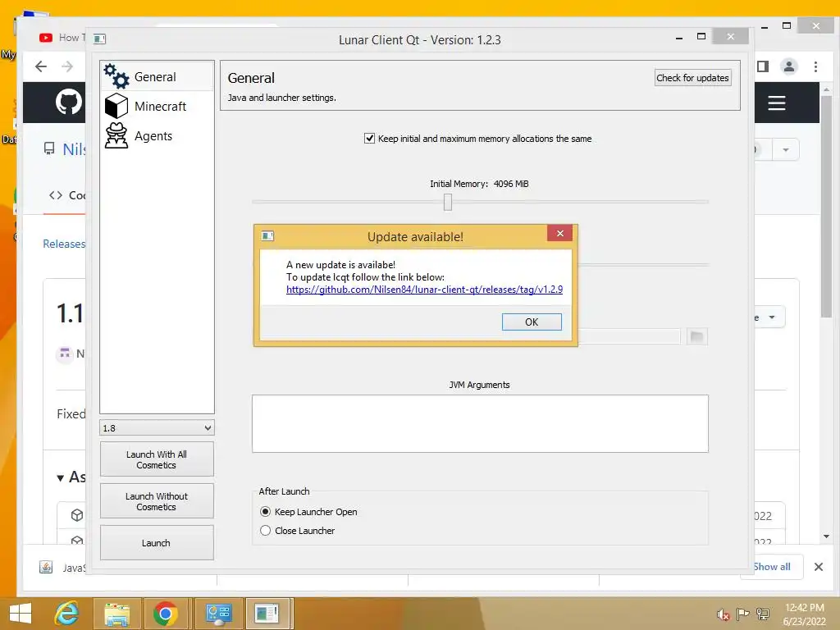This screenshot has width=840, height=630.
Task: Click the plain Launch button
Action: [x=157, y=543]
